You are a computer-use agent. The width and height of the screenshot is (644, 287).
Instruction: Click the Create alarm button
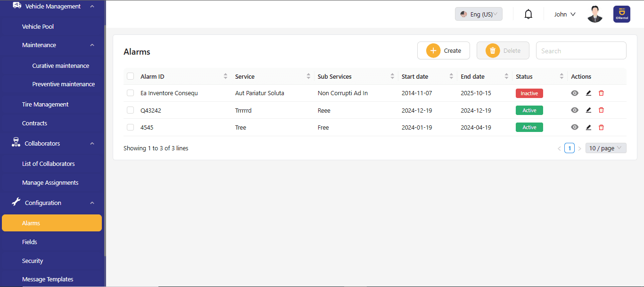pyautogui.click(x=444, y=50)
